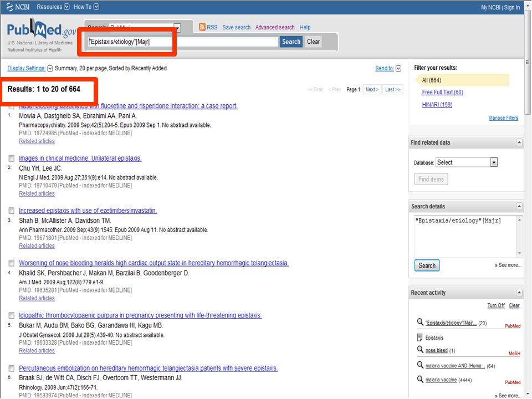532x399 pixels.
Task: Open the Database Select combo box
Action: [x=467, y=162]
